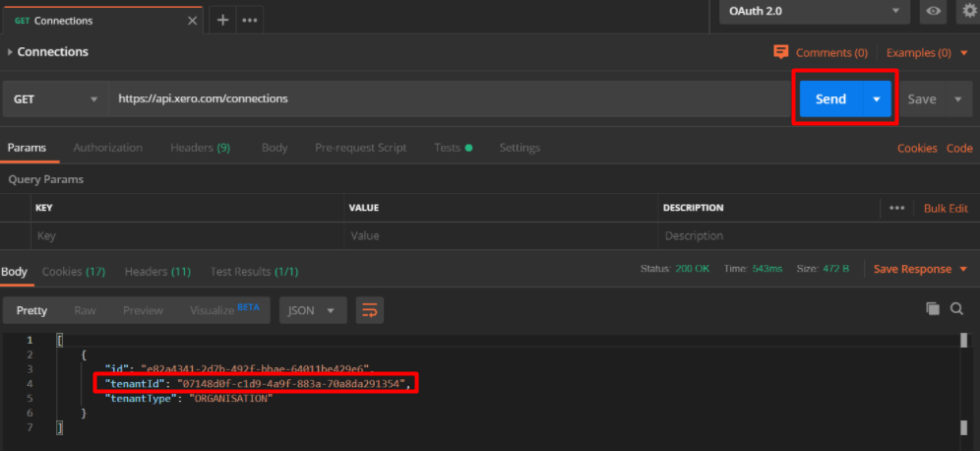The image size is (980, 451).
Task: Click the request URL field
Action: tap(450, 98)
